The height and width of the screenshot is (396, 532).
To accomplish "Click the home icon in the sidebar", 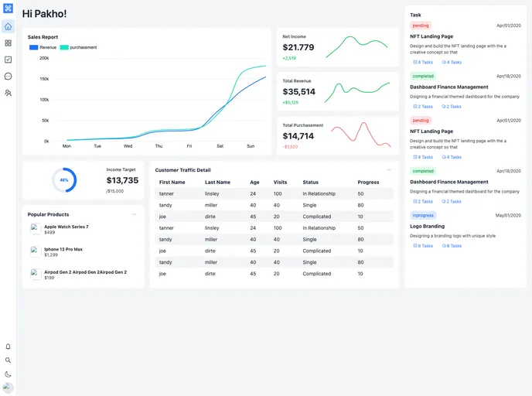I will click(x=8, y=26).
